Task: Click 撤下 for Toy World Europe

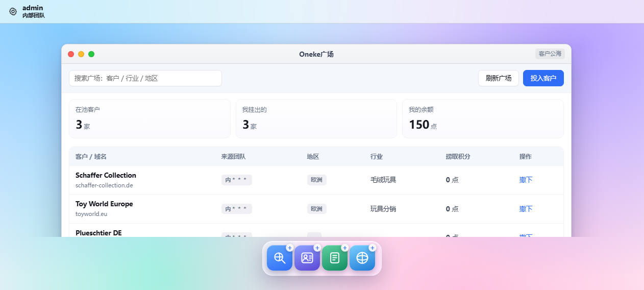Action: click(x=526, y=209)
